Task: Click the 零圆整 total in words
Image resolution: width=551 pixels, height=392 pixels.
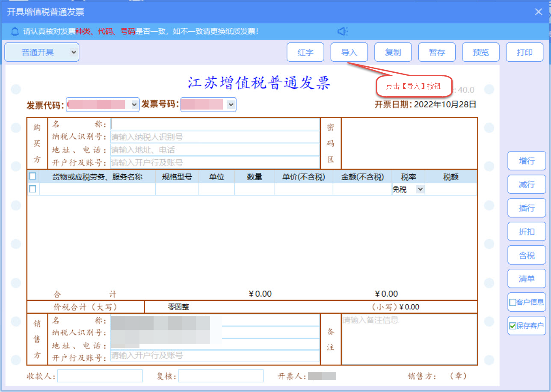Action: click(x=179, y=307)
